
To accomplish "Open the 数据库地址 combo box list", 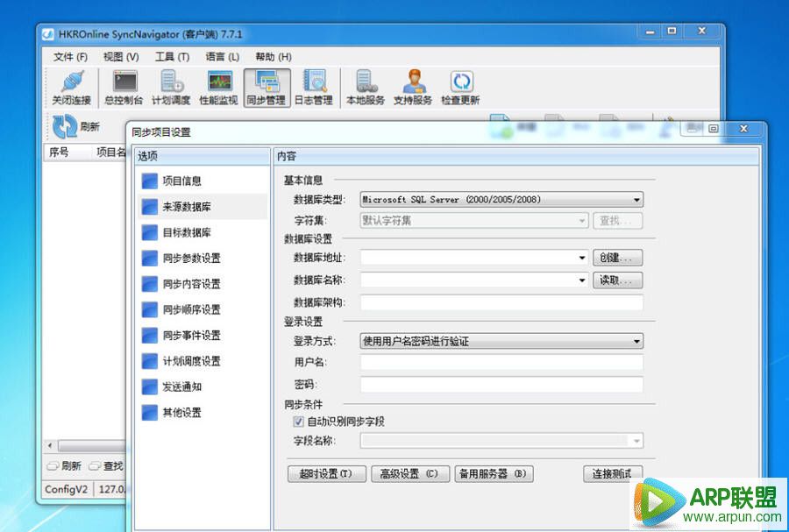I will pos(582,259).
